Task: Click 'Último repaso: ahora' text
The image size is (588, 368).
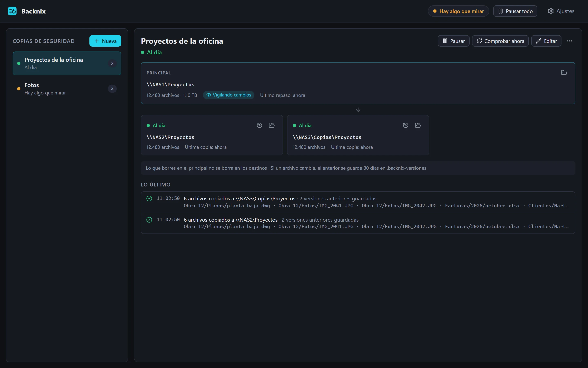Action: [x=282, y=95]
